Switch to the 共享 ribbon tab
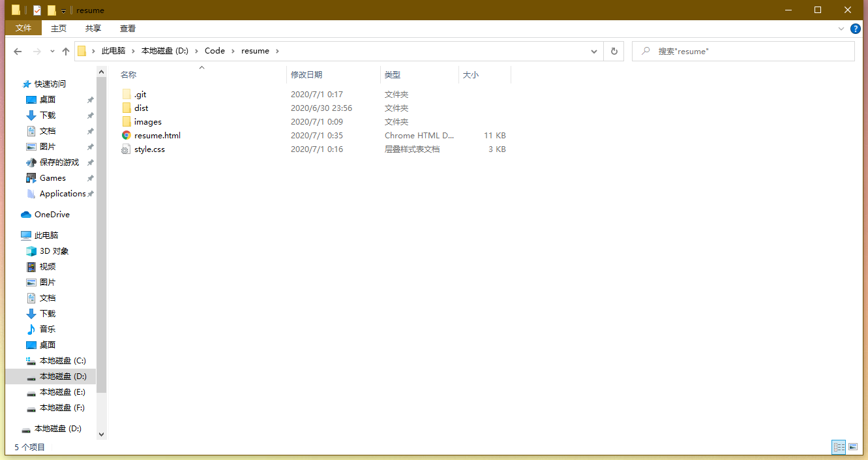Image resolution: width=868 pixels, height=460 pixels. click(x=93, y=28)
